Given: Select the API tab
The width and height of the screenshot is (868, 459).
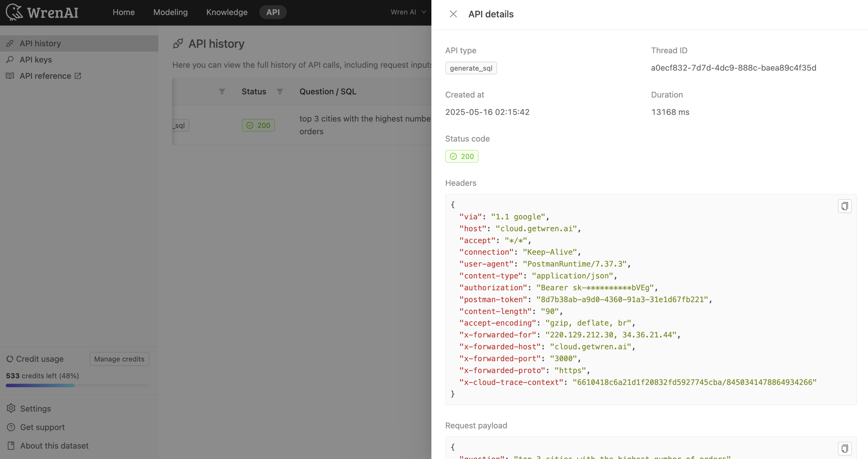Looking at the screenshot, I should (273, 12).
